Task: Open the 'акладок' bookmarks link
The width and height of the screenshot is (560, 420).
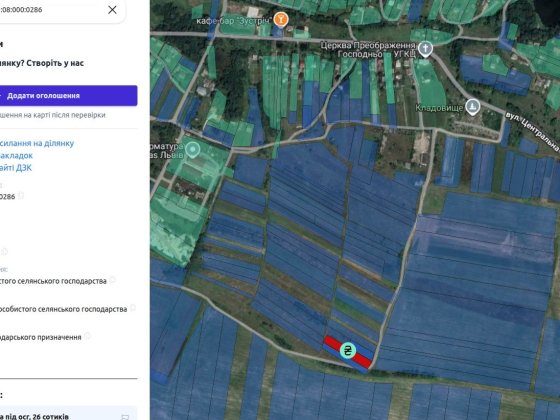Action: 16,155
